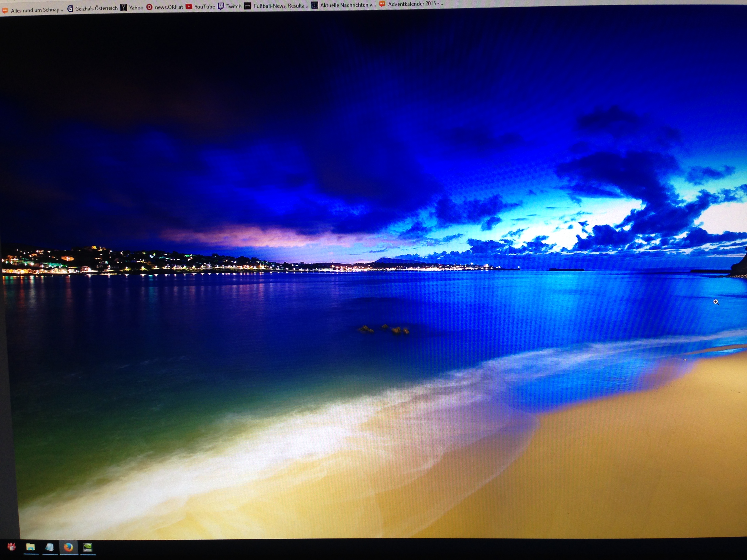The width and height of the screenshot is (747, 560).
Task: Open the 'news.ORF.at' bookmark label
Action: coord(169,7)
